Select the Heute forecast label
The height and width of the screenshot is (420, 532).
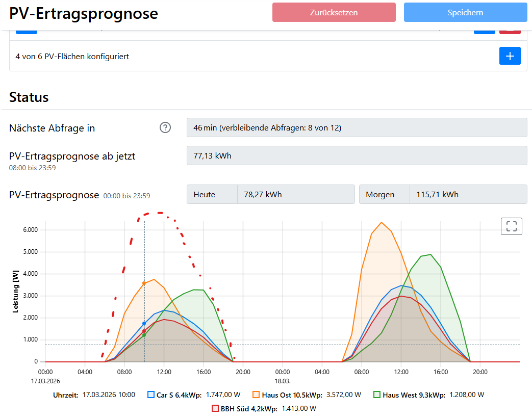point(212,194)
